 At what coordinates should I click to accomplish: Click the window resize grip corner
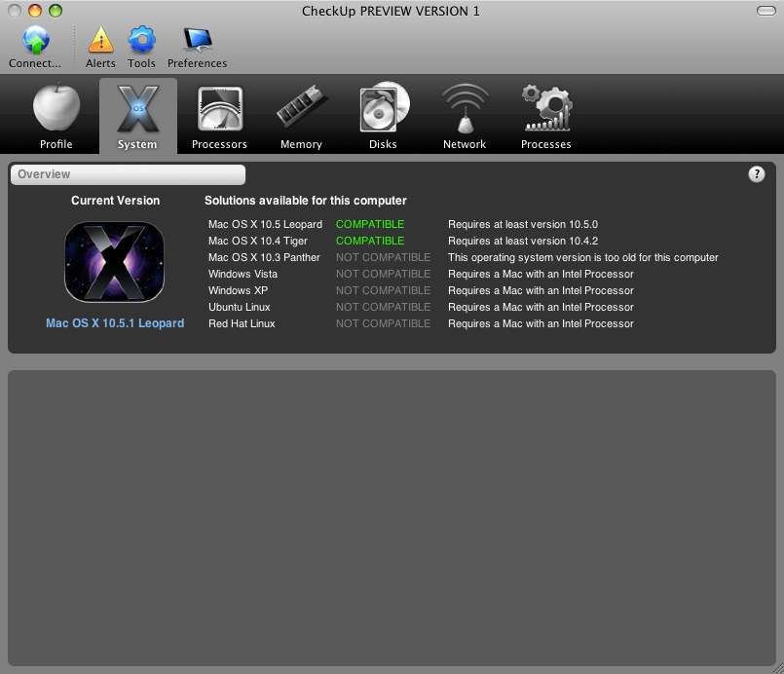coord(777,668)
